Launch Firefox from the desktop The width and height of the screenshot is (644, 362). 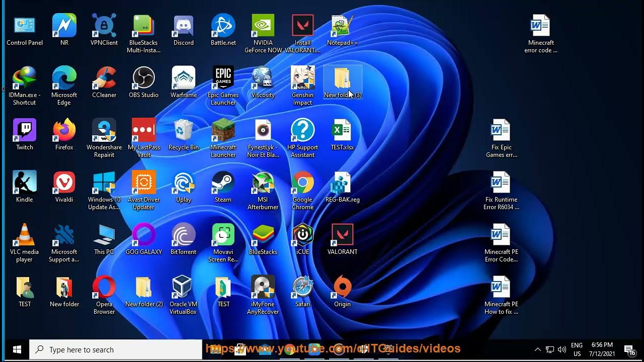64,135
